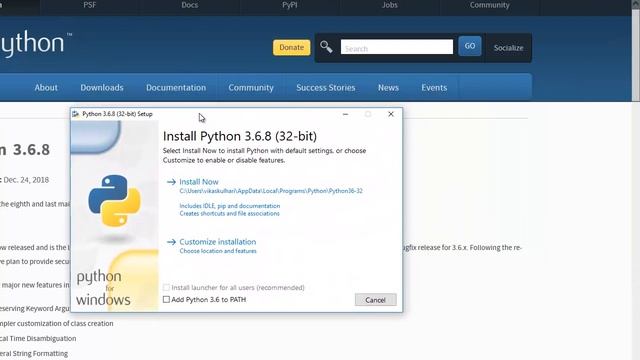Click the yellow Donate button
This screenshot has width=640, height=360.
tap(291, 47)
